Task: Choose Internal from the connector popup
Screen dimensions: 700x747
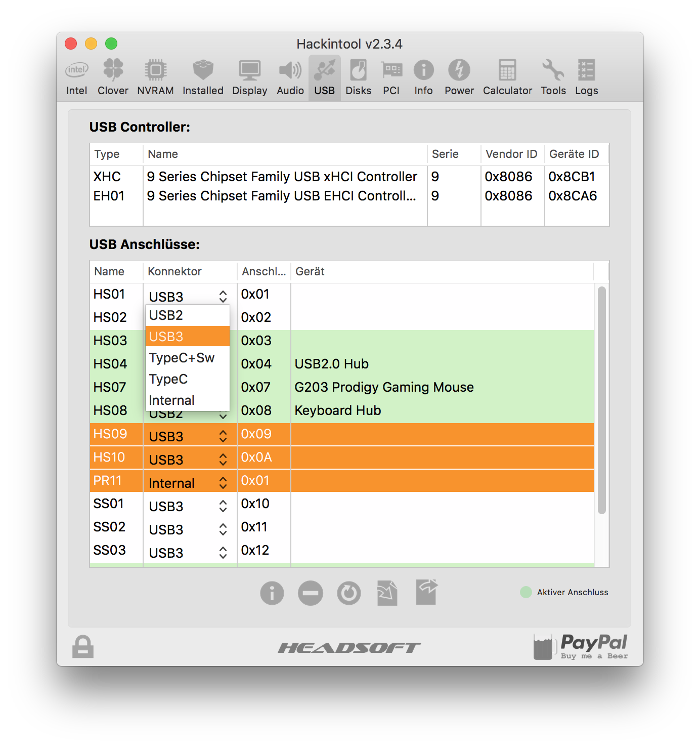Action: (188, 400)
